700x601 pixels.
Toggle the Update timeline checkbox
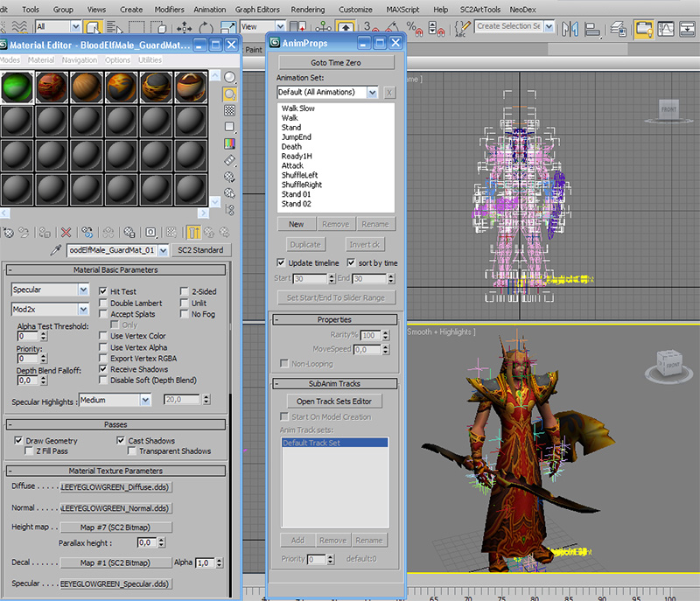tap(281, 262)
